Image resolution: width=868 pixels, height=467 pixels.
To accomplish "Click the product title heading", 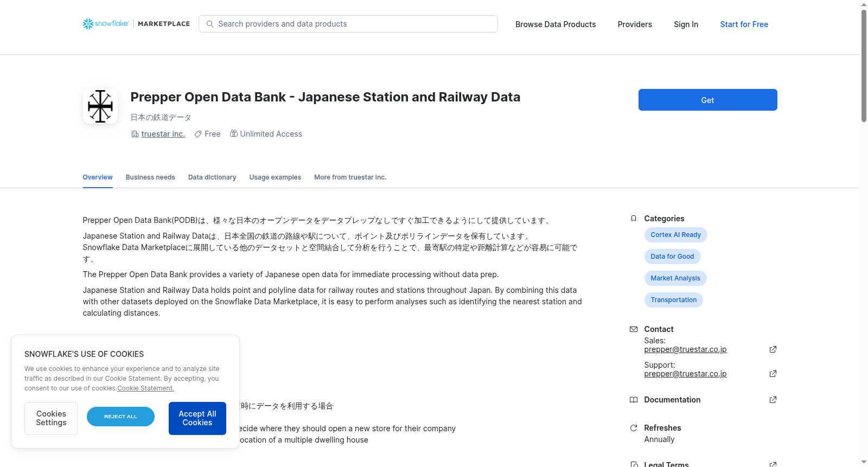I will (x=325, y=97).
